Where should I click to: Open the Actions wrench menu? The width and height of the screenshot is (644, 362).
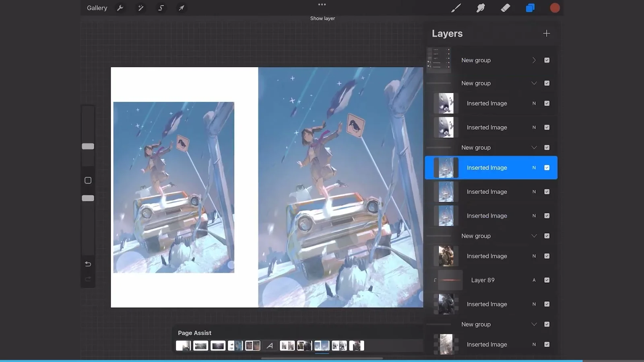tap(120, 8)
